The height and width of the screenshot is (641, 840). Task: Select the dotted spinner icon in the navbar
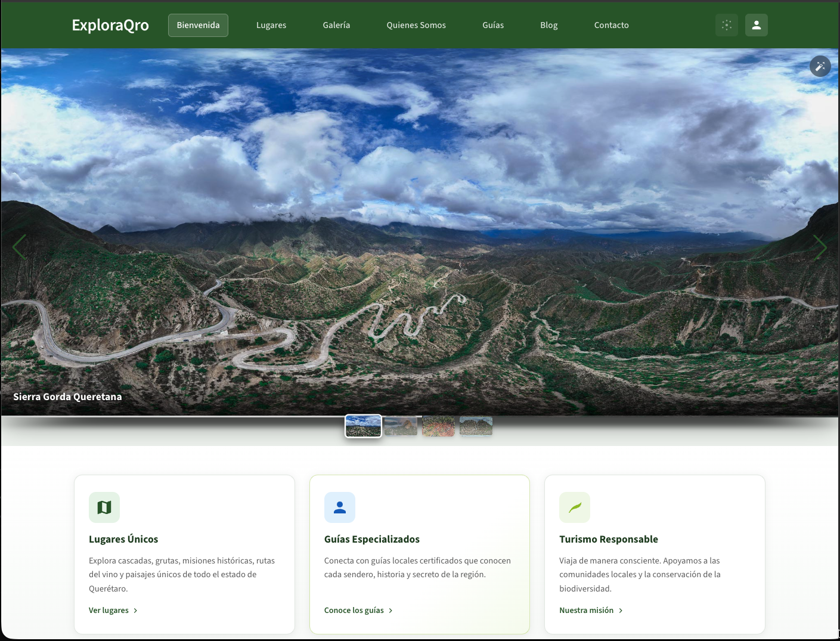pyautogui.click(x=726, y=25)
